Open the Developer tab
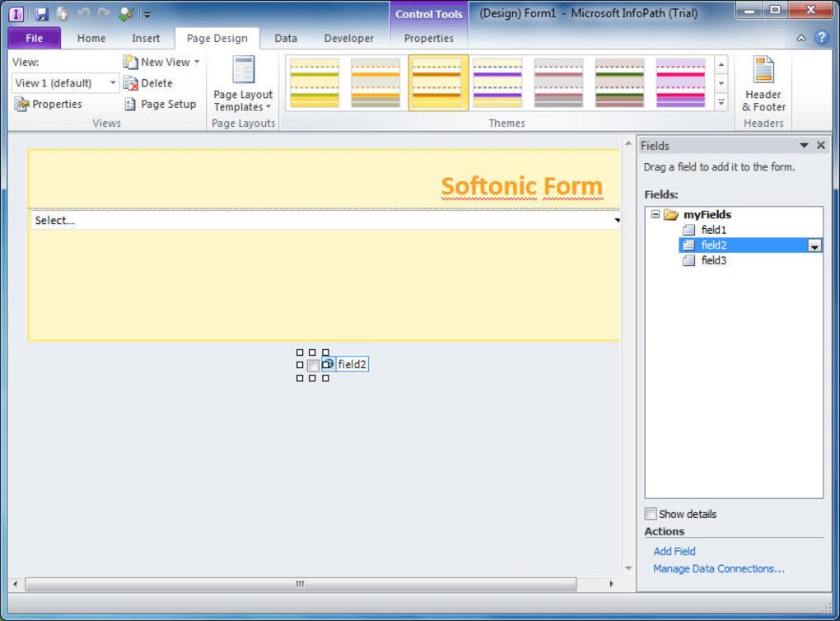 tap(348, 38)
